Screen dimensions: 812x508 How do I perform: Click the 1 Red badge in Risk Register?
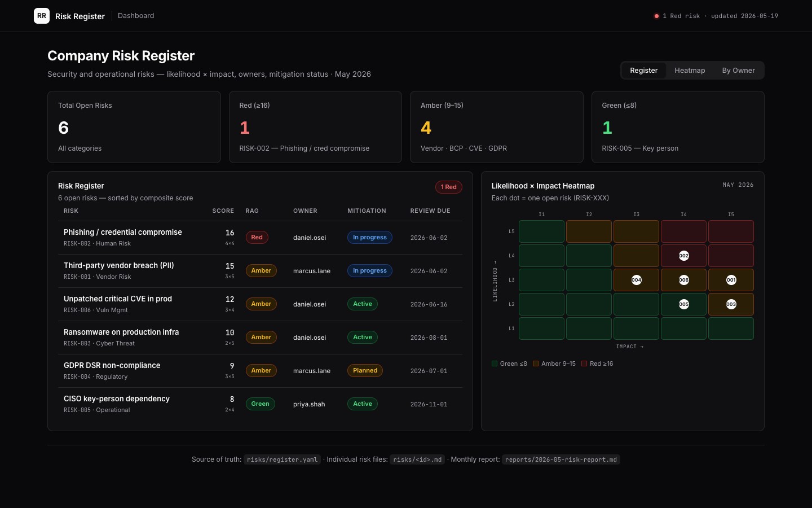point(449,187)
